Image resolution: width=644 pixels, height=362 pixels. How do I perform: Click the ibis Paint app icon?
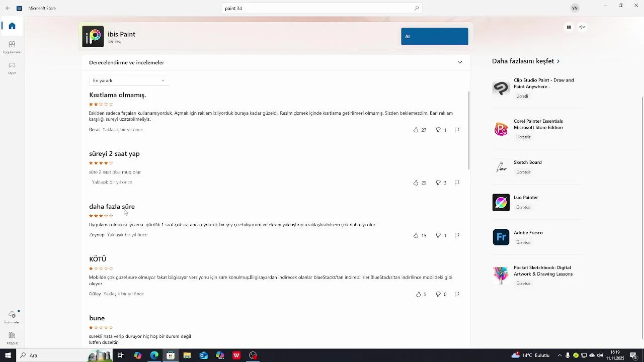93,37
